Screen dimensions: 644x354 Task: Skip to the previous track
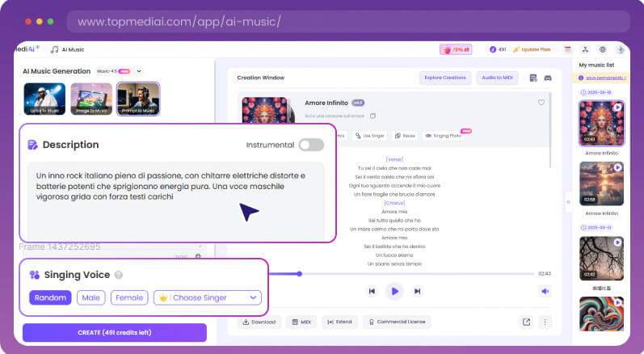point(372,291)
